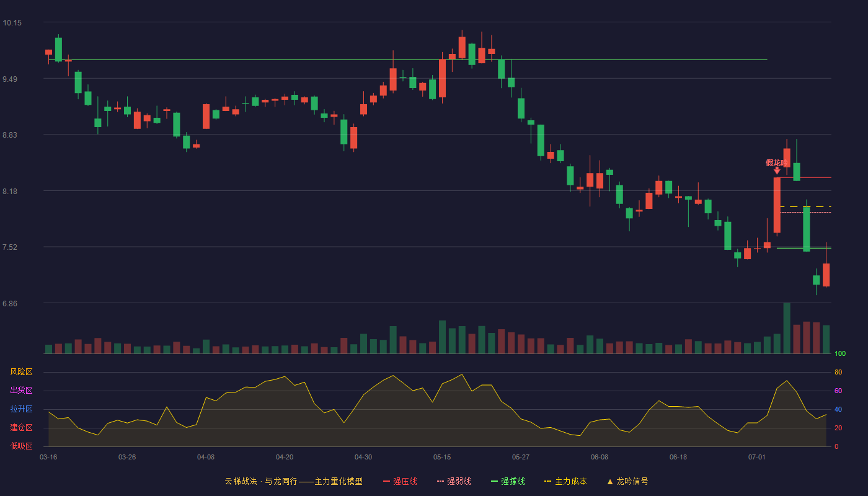
Task: Toggle the 龙吟信号 legend item
Action: click(627, 481)
